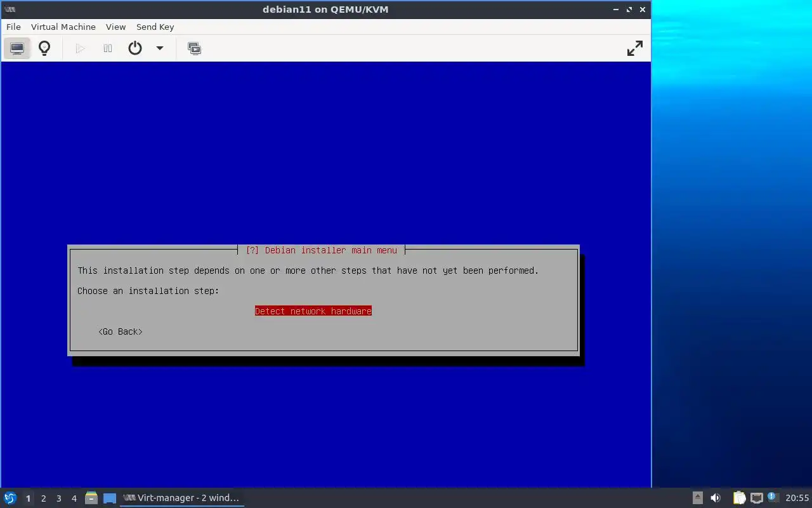The image size is (812, 508).
Task: Switch to workspace 3
Action: pyautogui.click(x=58, y=498)
